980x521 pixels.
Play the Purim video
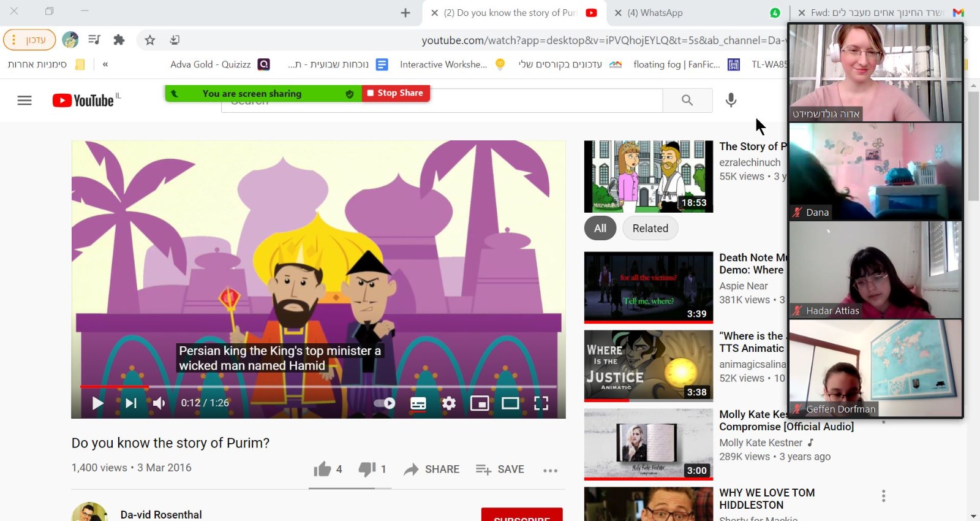click(97, 403)
